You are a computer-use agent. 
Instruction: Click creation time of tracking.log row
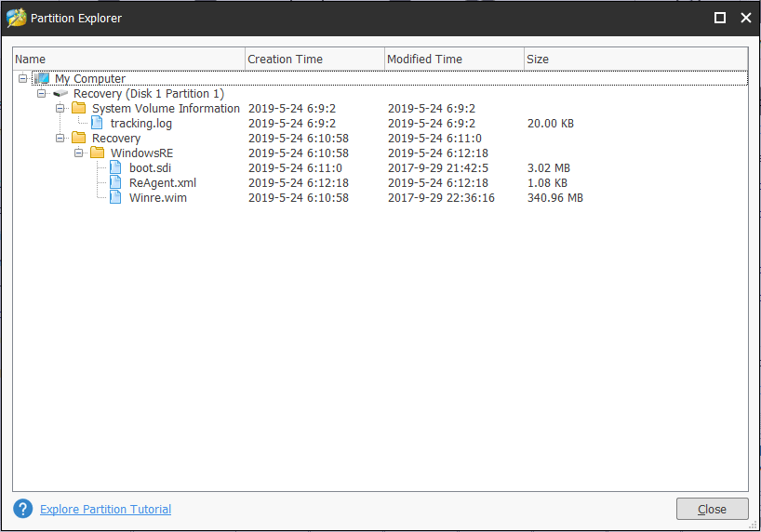pos(292,124)
